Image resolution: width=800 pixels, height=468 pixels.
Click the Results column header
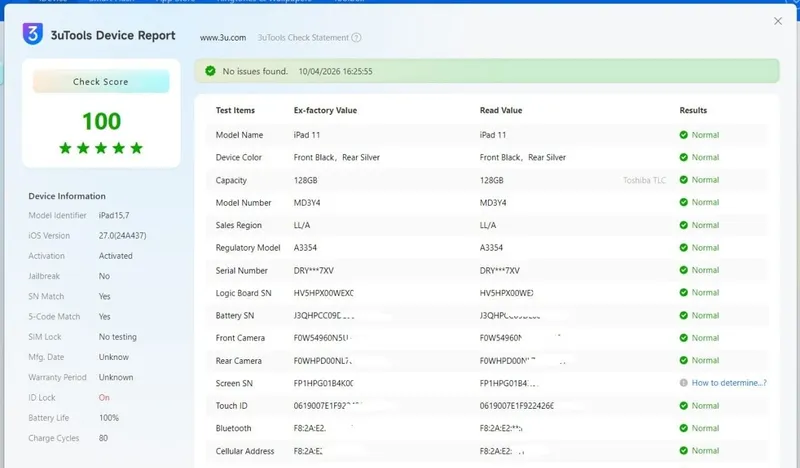693,110
